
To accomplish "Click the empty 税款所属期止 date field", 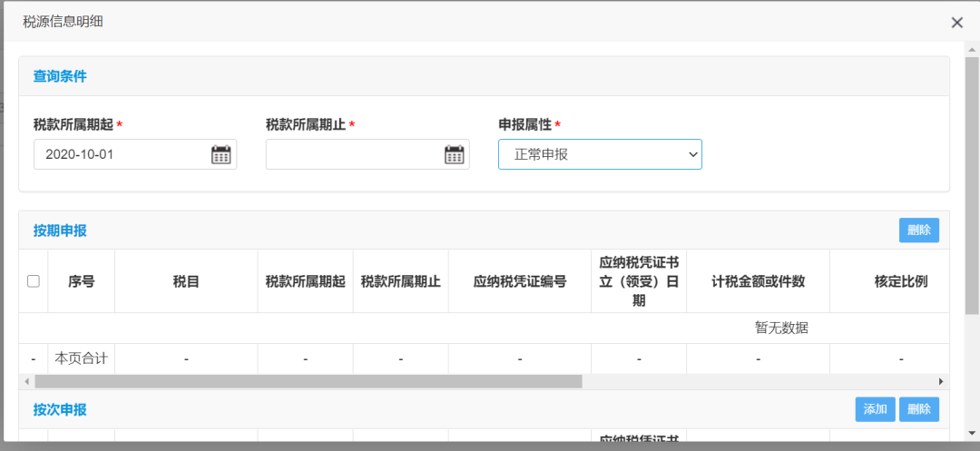I will pyautogui.click(x=354, y=154).
